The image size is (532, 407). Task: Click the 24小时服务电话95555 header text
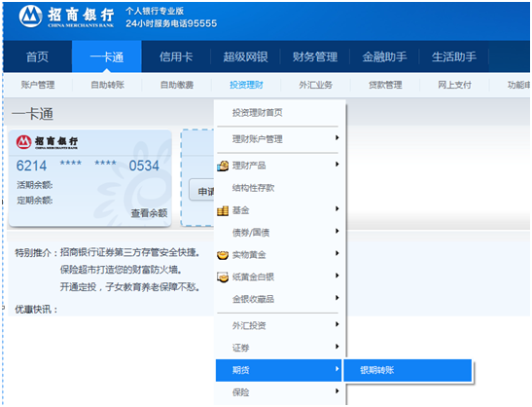(171, 23)
